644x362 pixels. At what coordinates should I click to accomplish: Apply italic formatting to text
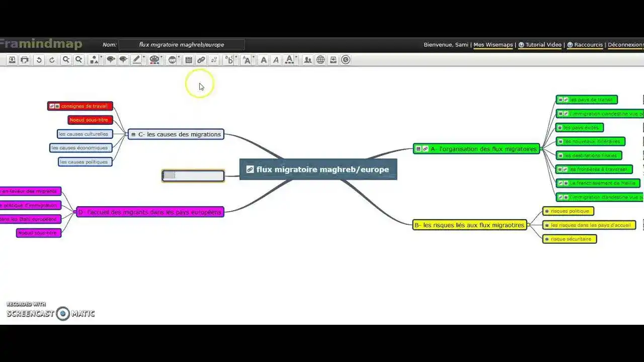point(275,60)
